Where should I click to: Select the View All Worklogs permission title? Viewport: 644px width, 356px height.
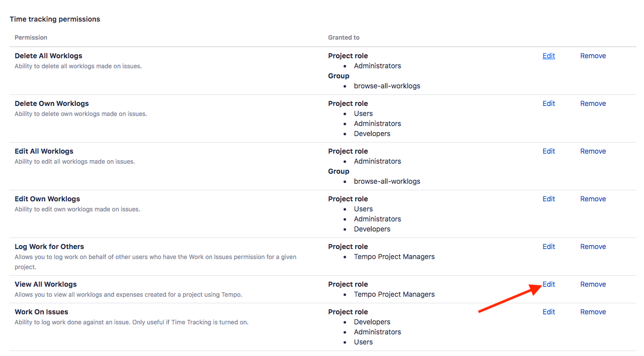point(46,284)
